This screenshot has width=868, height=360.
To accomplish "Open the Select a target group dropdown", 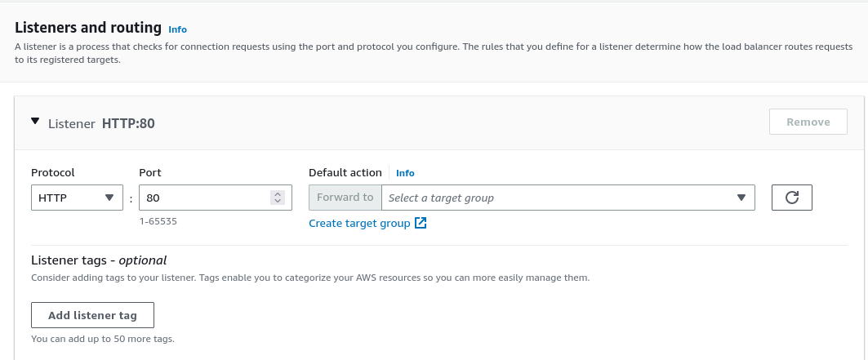I will point(568,198).
